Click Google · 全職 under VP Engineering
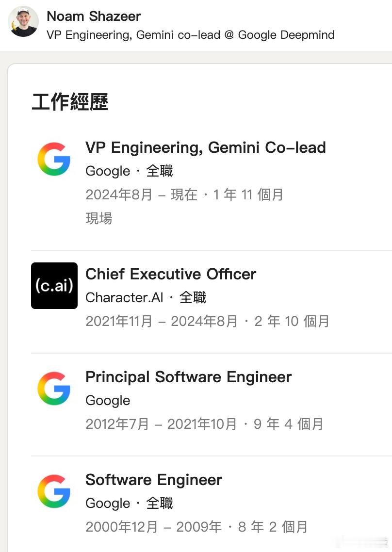Screen dimensions: 392x552 click(x=129, y=171)
